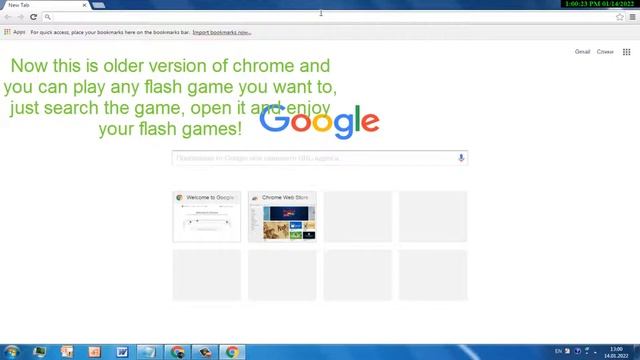Click the alien face tray icon
Viewport: 640px width, 360px height.
coord(578,351)
